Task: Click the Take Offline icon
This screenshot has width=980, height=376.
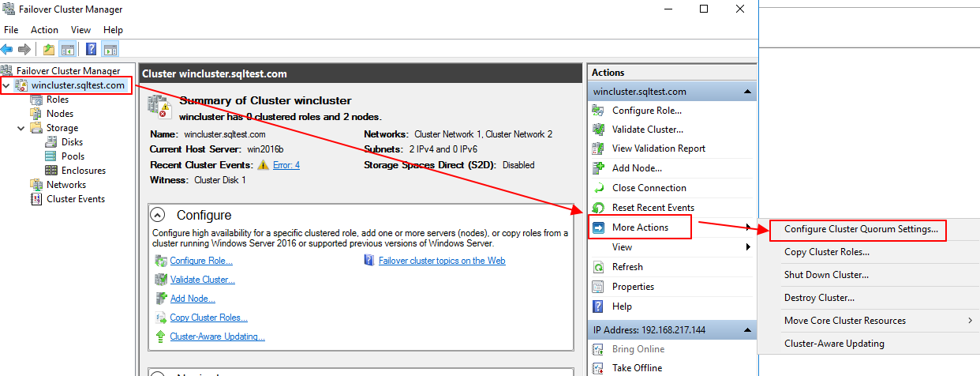Action: pos(598,368)
